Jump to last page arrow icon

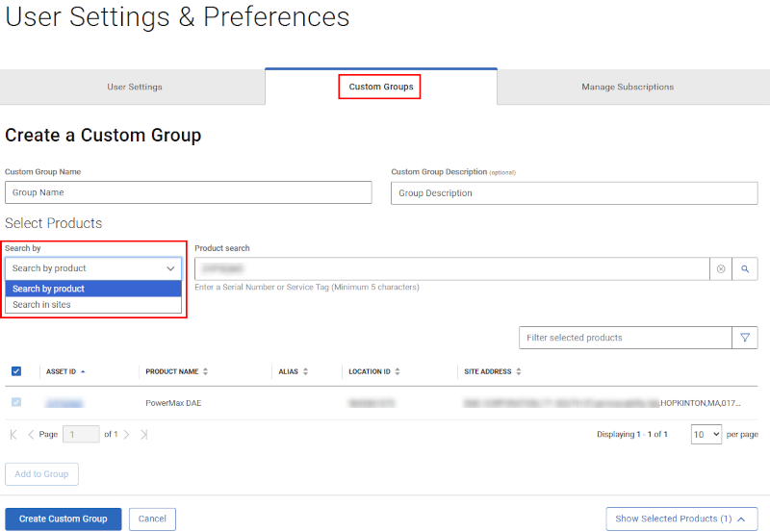point(143,435)
